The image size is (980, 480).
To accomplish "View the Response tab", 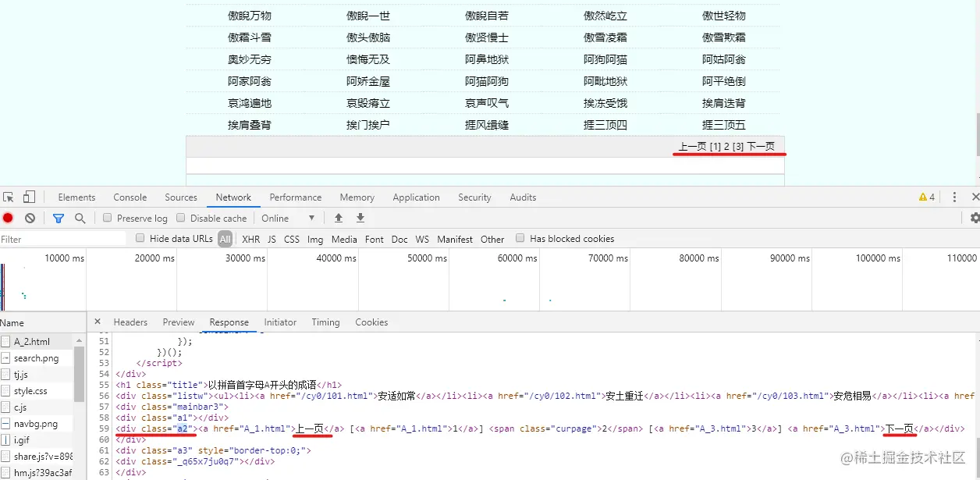I will click(x=229, y=322).
